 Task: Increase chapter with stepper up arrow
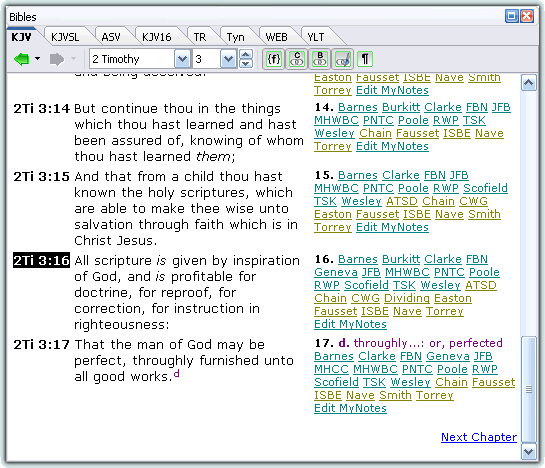coord(246,55)
